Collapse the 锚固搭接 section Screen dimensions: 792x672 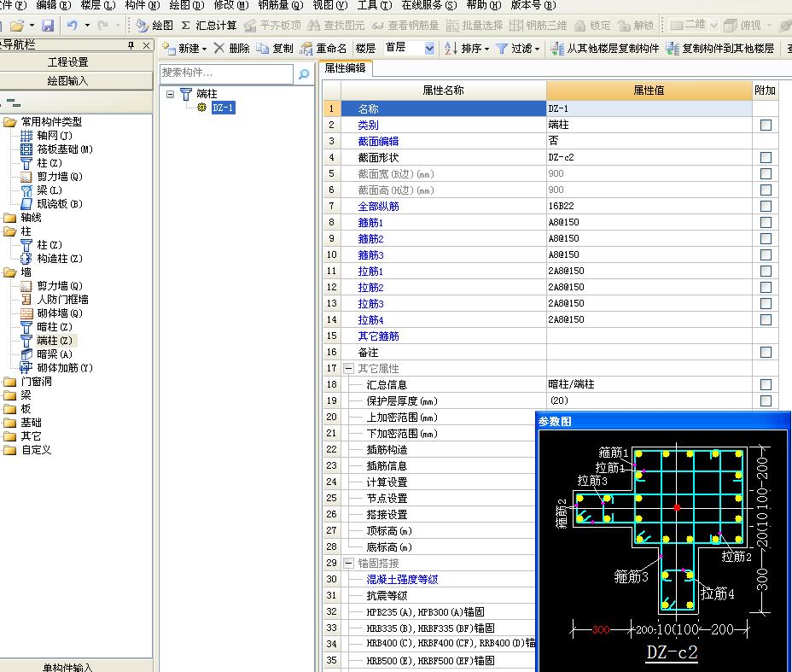[348, 563]
